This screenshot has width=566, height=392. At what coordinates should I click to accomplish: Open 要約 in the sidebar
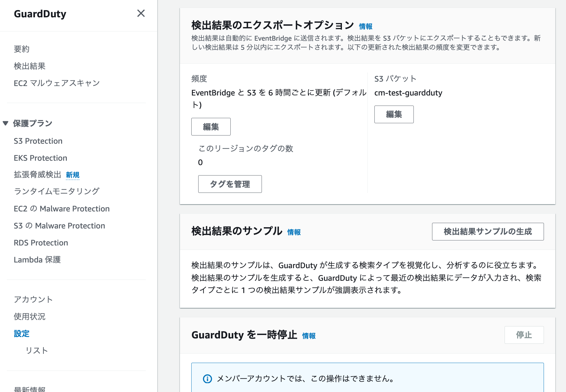pyautogui.click(x=22, y=49)
